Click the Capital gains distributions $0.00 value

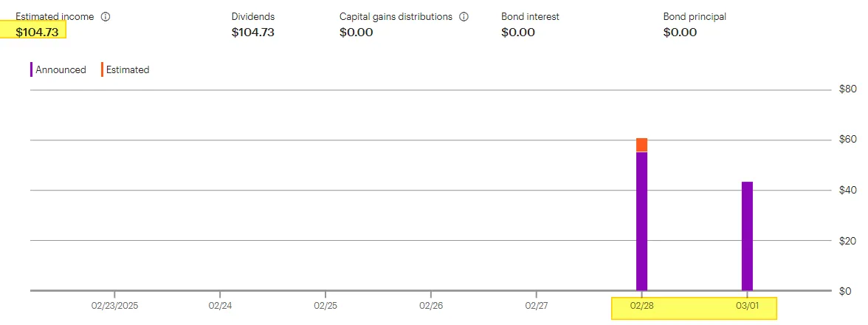(356, 32)
